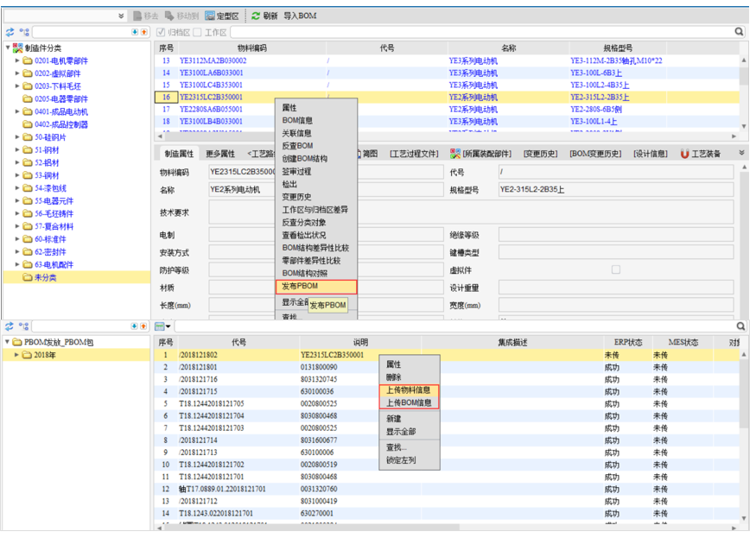Expand the 2018年 folder node
756x538 pixels.
coord(17,355)
